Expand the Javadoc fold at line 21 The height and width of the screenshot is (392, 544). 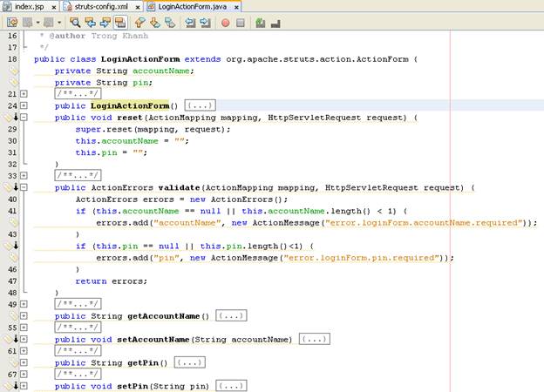(x=24, y=93)
